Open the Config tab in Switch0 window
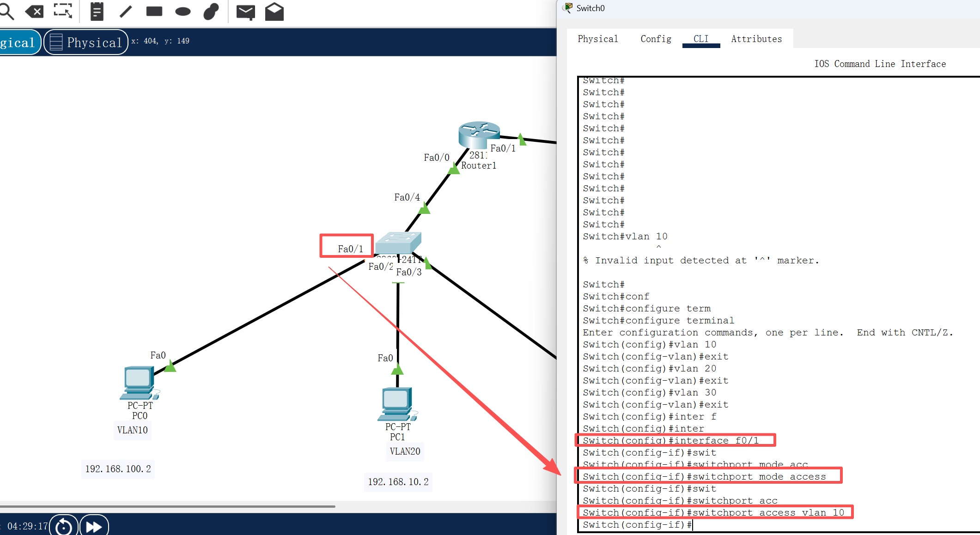 point(656,39)
